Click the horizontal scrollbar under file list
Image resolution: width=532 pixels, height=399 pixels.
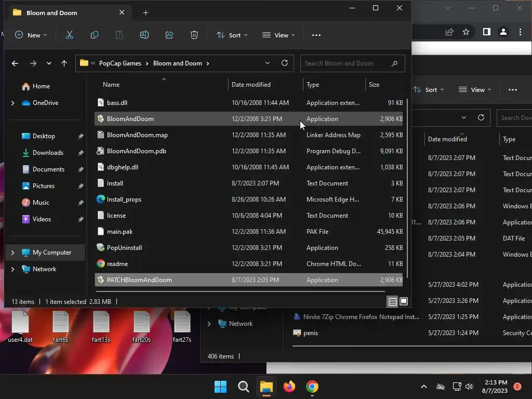tap(240, 291)
